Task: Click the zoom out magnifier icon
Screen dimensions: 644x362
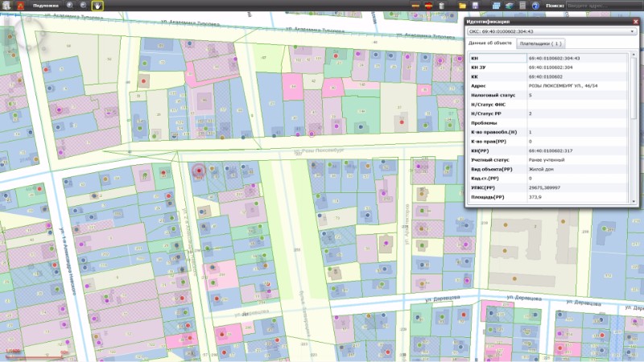Action: click(x=83, y=6)
